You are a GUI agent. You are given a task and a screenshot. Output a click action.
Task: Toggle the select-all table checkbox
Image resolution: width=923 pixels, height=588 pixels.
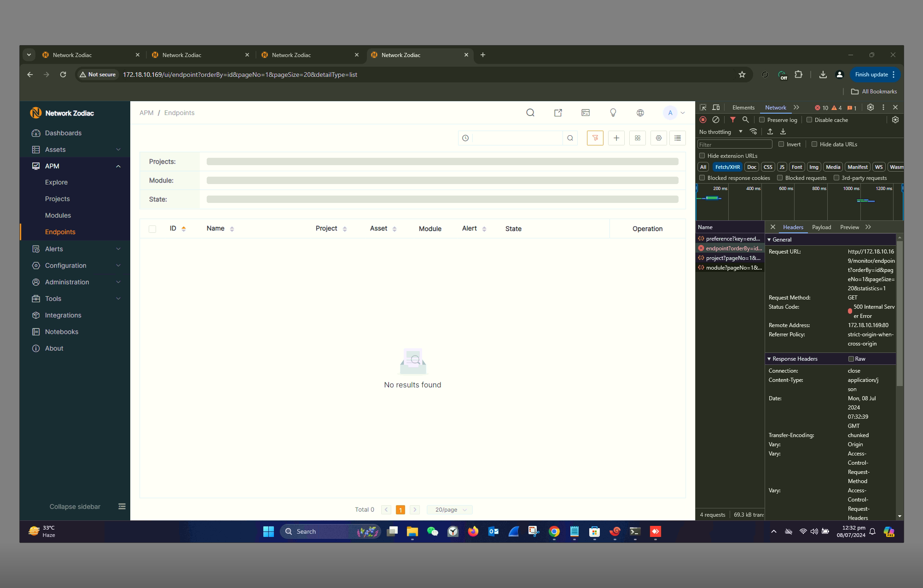click(152, 229)
